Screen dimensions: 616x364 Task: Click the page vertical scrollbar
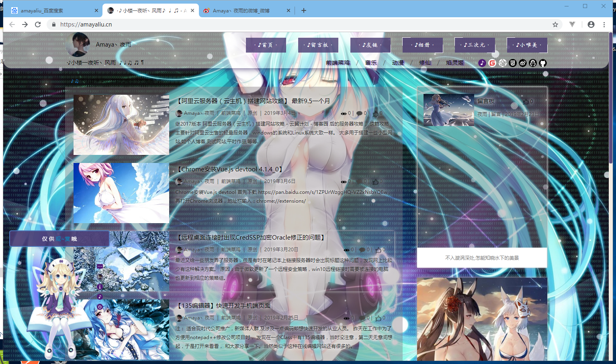tap(611, 98)
